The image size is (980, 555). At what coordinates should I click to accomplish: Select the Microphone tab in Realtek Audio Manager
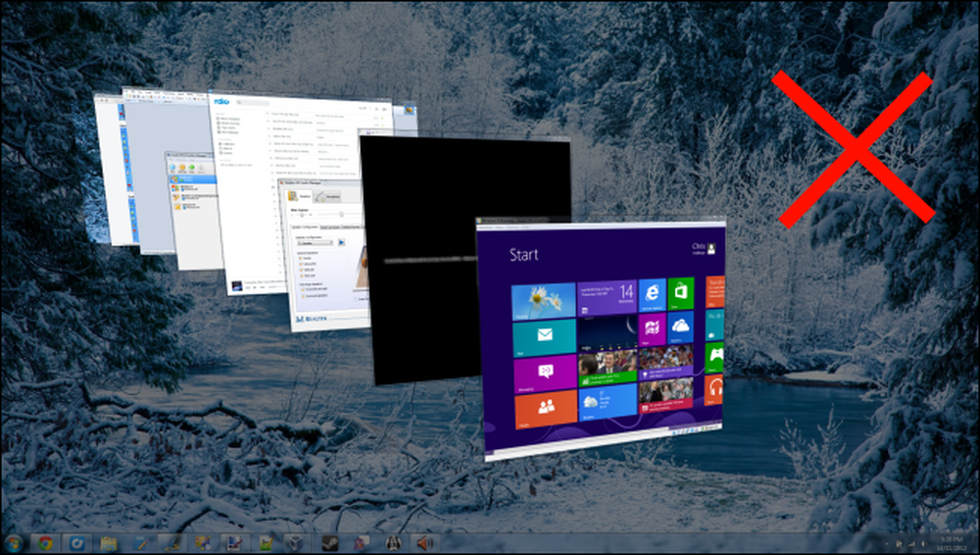pos(327,196)
